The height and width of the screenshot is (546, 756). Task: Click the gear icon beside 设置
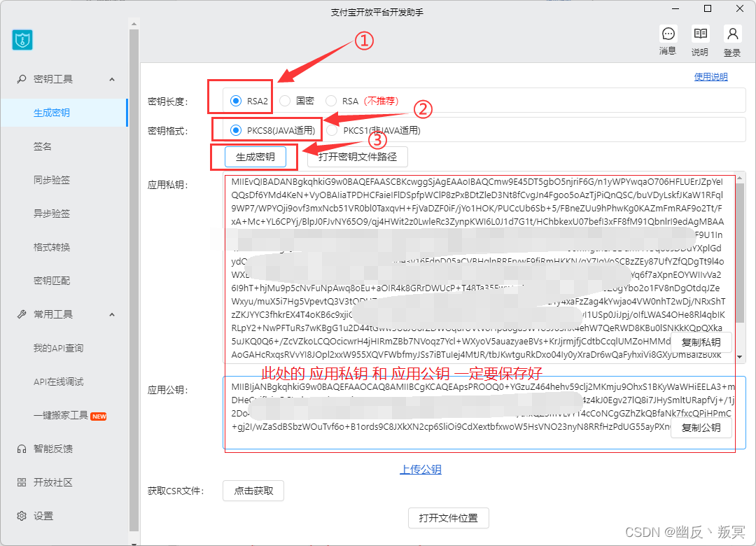21,516
